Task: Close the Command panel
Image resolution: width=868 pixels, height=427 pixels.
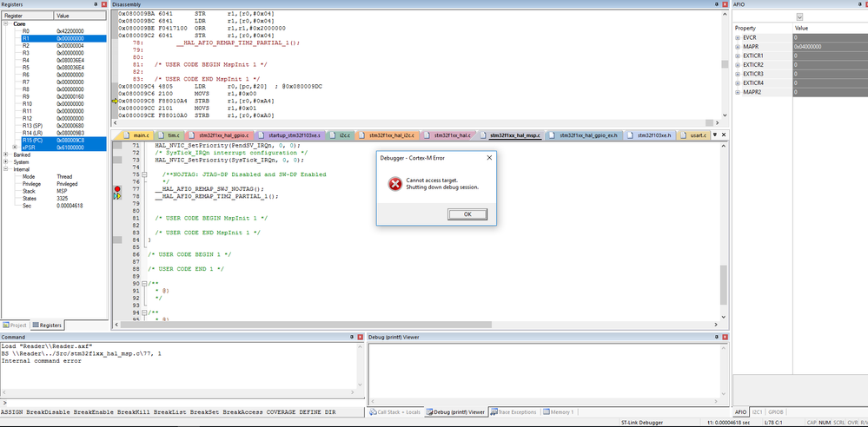Action: [360, 336]
